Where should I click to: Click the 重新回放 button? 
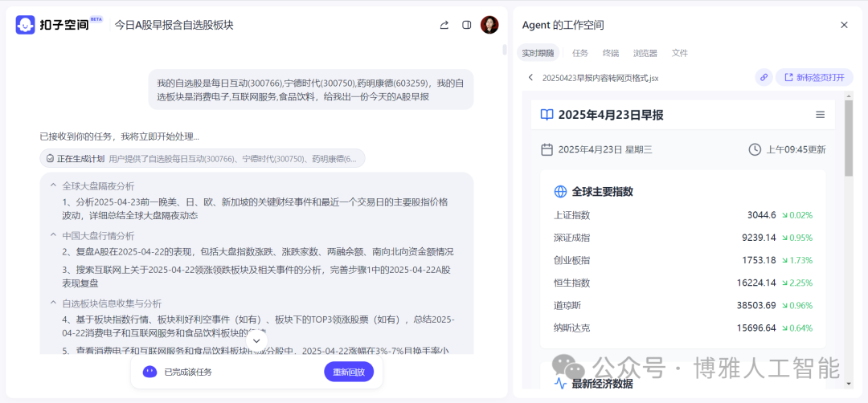[x=349, y=372]
